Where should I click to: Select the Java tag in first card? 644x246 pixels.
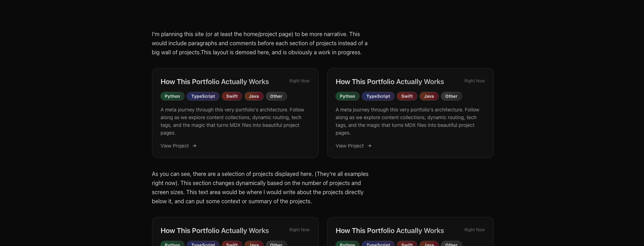click(x=254, y=96)
